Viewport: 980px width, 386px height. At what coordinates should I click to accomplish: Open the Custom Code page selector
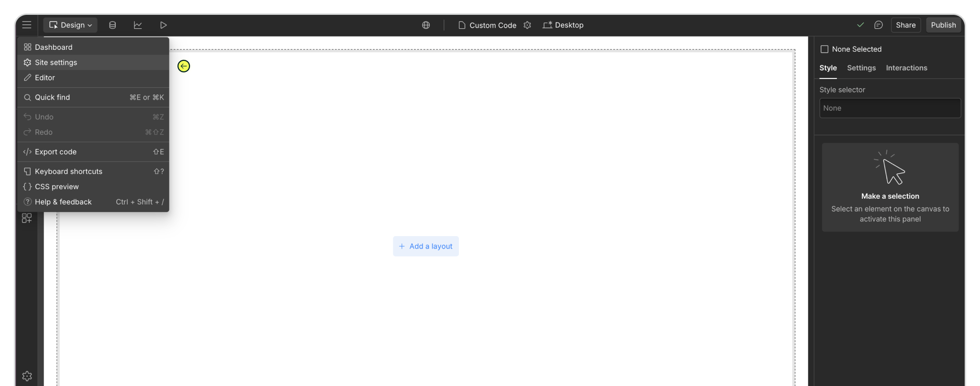(x=487, y=25)
